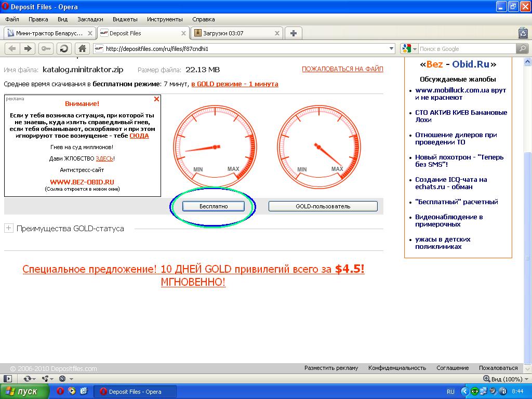532x399 pixels.
Task: Open the search engine selector arrow
Action: click(415, 49)
